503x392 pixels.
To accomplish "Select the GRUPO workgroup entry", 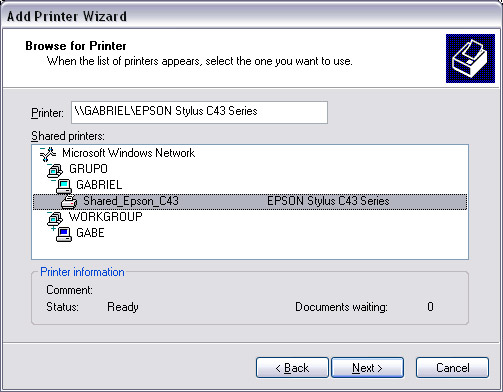I will 88,169.
